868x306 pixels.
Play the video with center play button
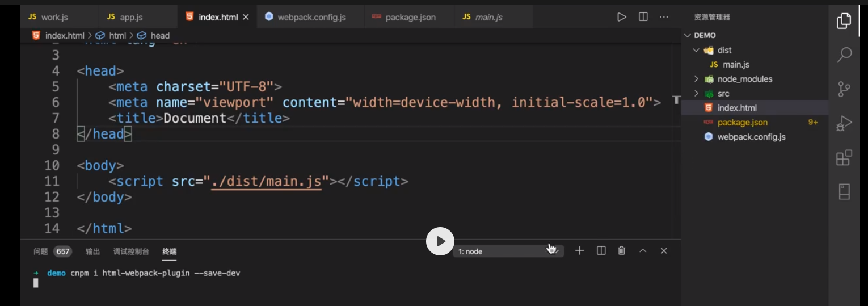440,241
